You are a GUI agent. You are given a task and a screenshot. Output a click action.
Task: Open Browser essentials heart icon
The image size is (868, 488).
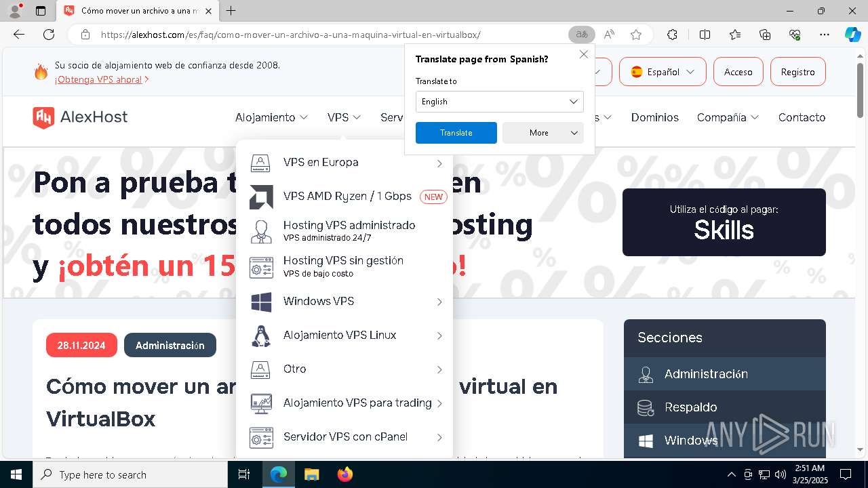[x=795, y=35]
